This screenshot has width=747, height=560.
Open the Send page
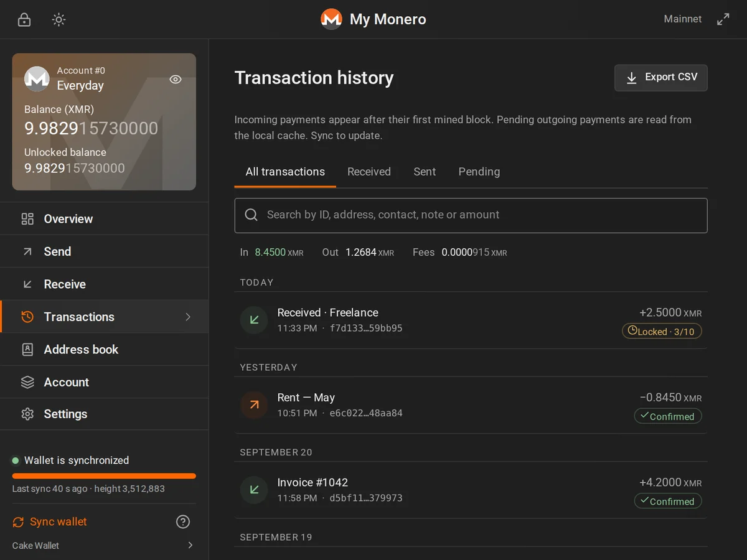coord(104,251)
